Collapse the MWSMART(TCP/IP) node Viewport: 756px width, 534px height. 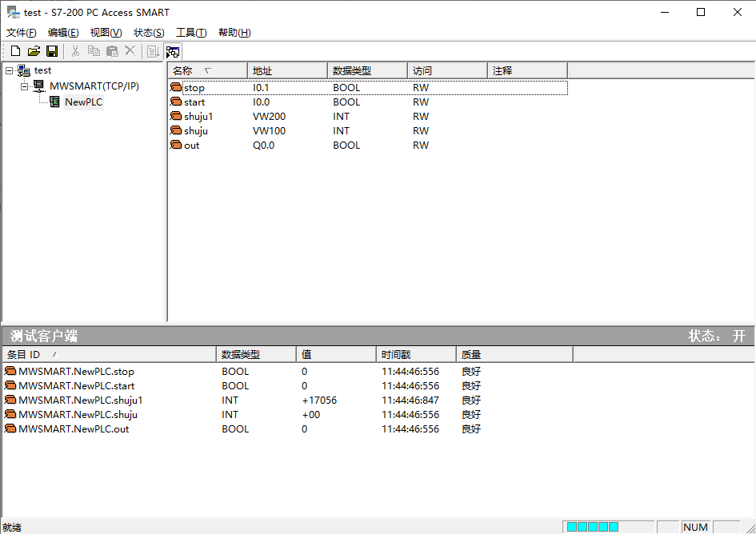23,86
